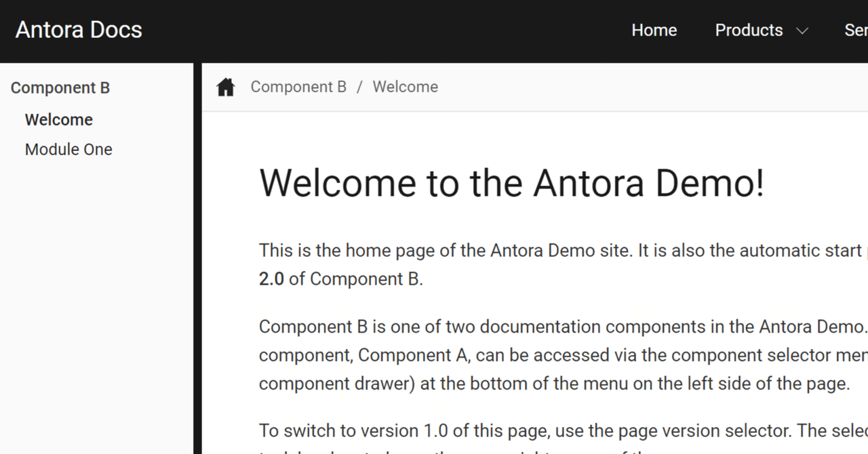Click the bolded Welcome entry under Component B

[x=59, y=119]
